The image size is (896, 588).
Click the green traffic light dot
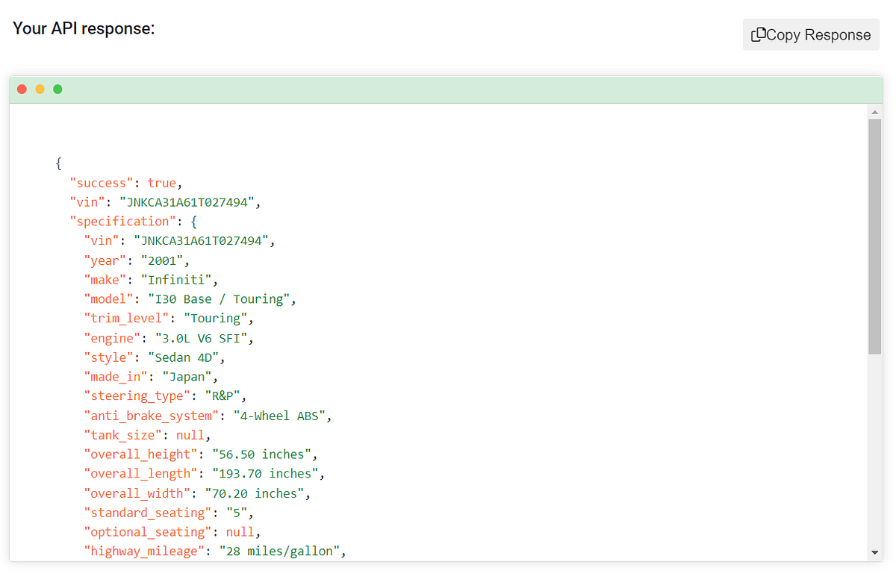coord(57,89)
